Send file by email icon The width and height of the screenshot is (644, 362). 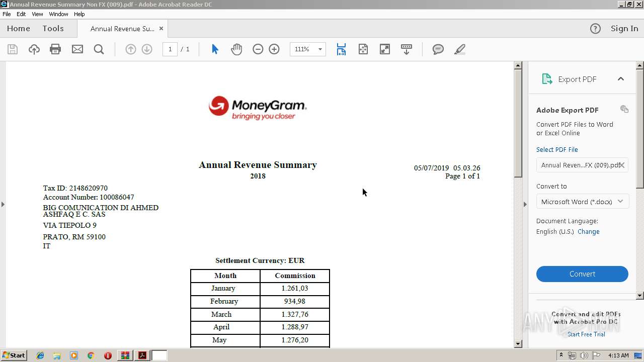77,49
